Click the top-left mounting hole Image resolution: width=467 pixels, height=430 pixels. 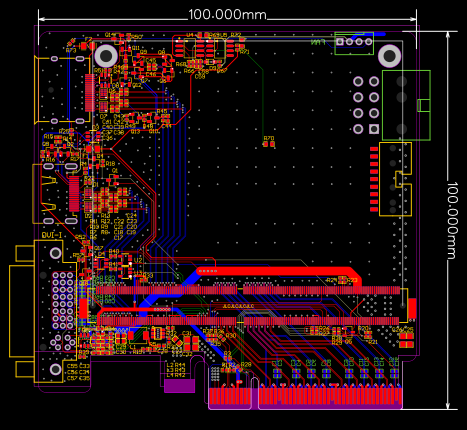pos(106,56)
